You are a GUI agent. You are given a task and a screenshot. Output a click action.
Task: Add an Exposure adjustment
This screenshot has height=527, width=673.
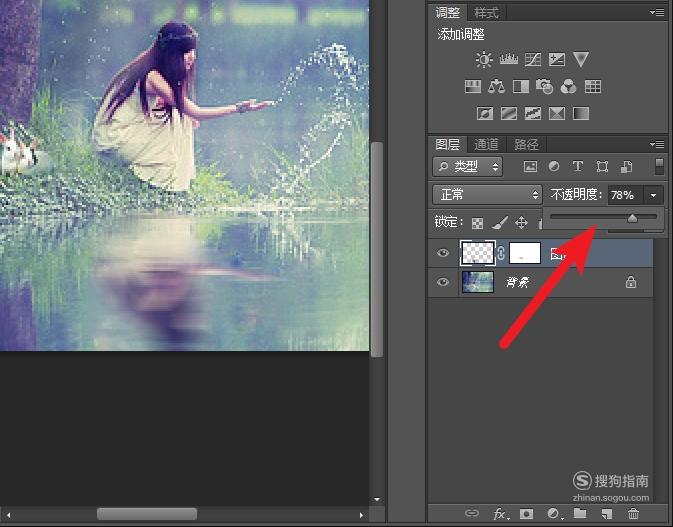557,59
